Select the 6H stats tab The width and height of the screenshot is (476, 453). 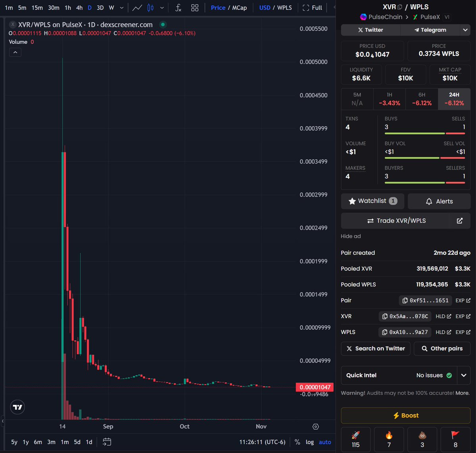[x=422, y=99]
